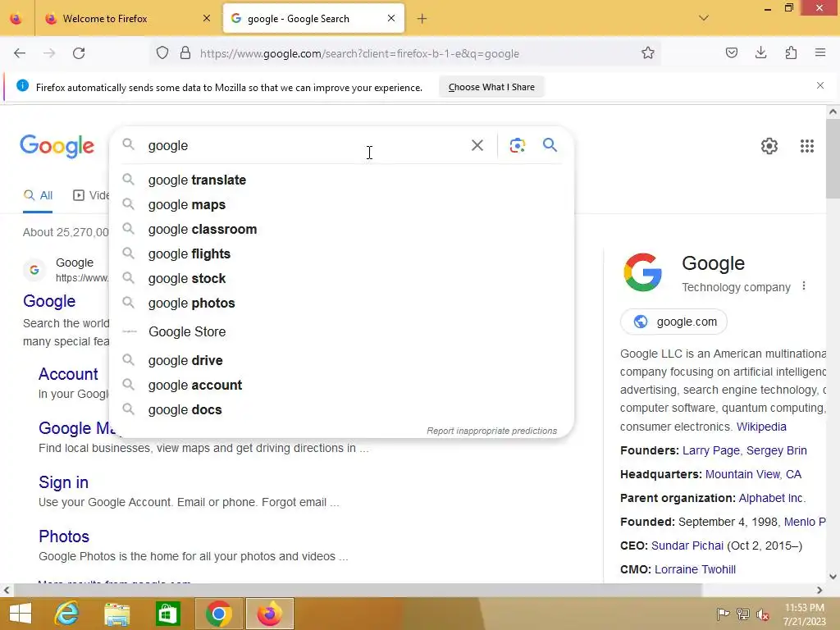The image size is (840, 630).
Task: Choose the google flights suggestion
Action: [x=341, y=254]
